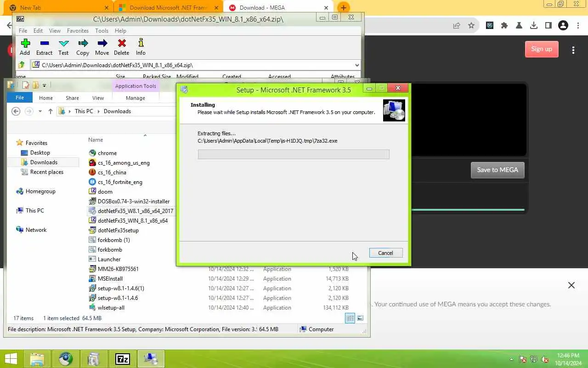
Task: Switch to details view in Explorer
Action: [x=350, y=318]
